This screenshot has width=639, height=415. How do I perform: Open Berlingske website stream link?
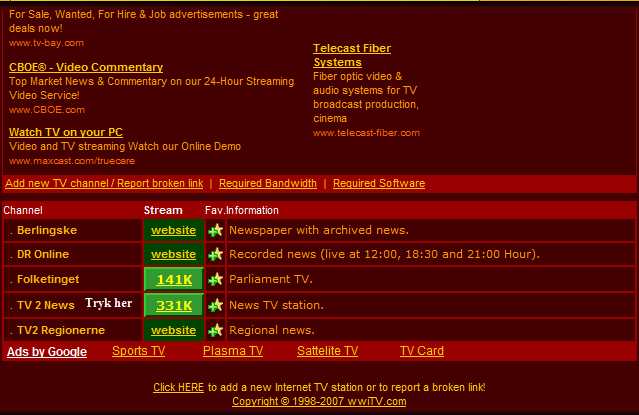pyautogui.click(x=173, y=230)
